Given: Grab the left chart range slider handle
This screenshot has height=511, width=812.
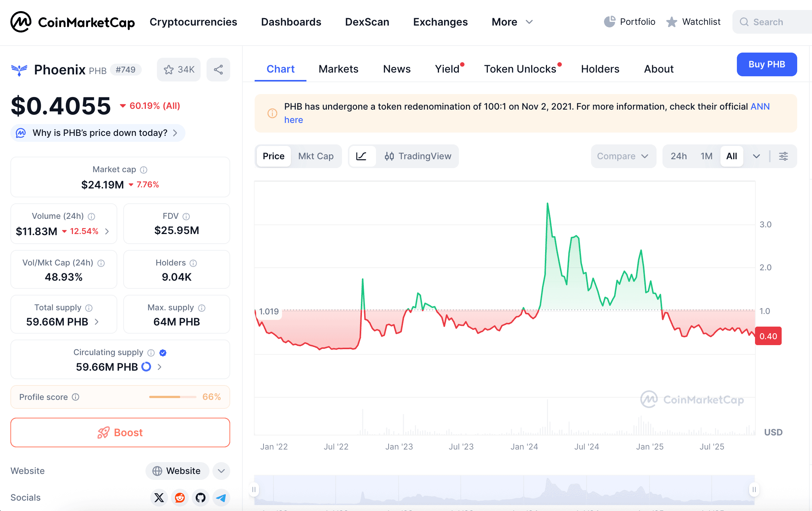Looking at the screenshot, I should (x=254, y=490).
